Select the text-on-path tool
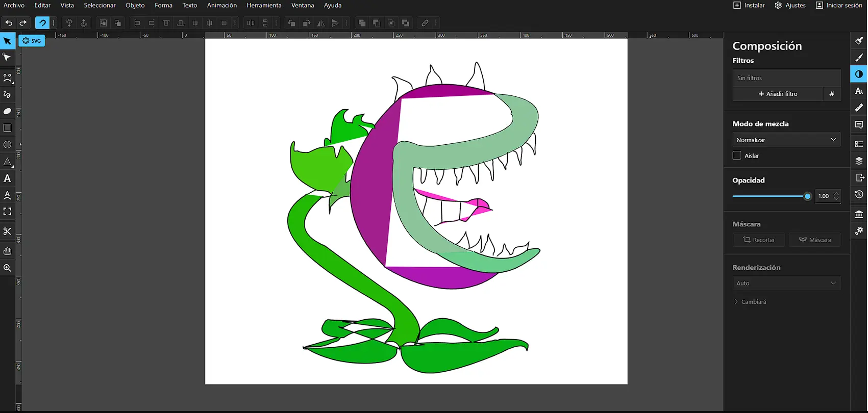The width and height of the screenshot is (868, 413). 7,195
